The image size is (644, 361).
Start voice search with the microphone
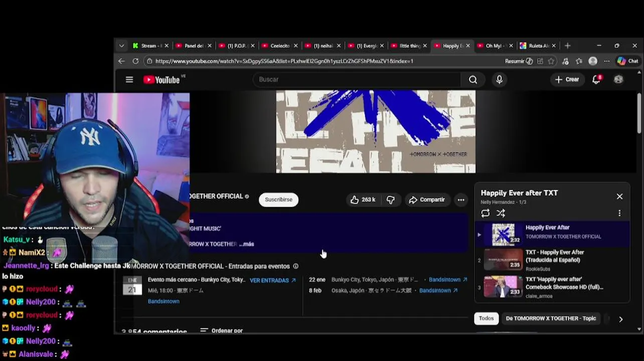499,80
